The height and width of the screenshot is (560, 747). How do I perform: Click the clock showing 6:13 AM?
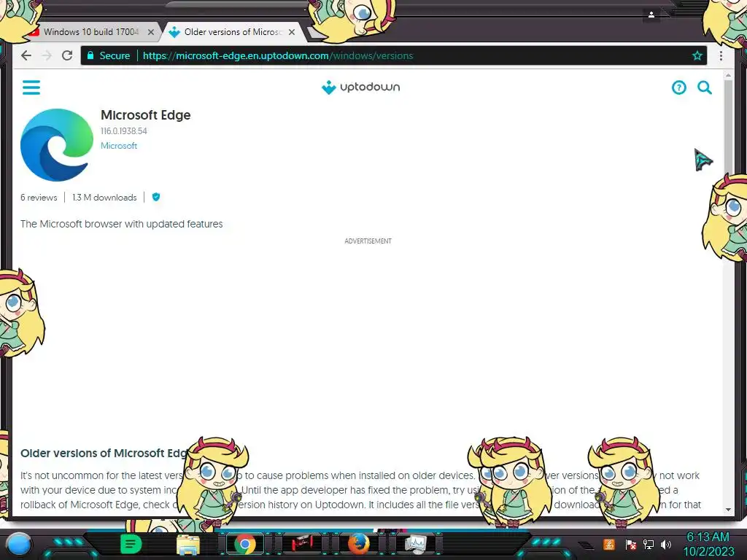[x=708, y=537]
